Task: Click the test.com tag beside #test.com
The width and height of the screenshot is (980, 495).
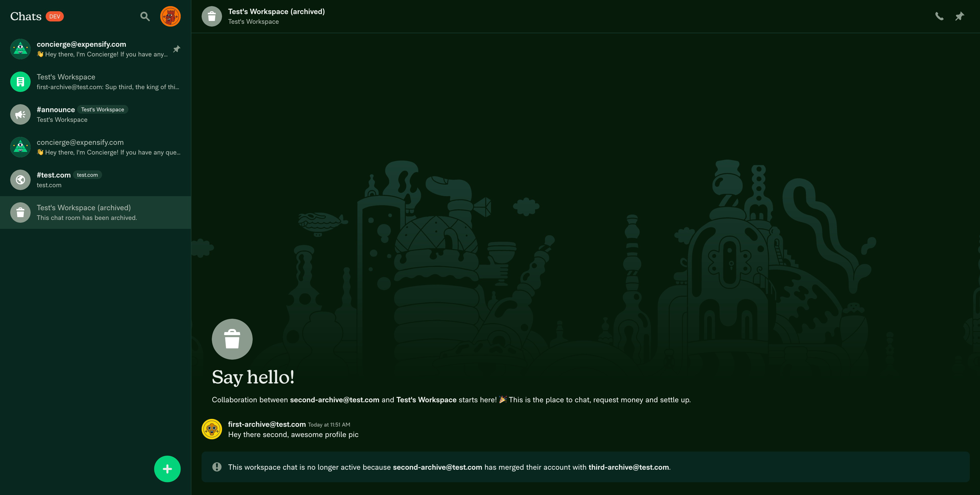Action: point(88,175)
